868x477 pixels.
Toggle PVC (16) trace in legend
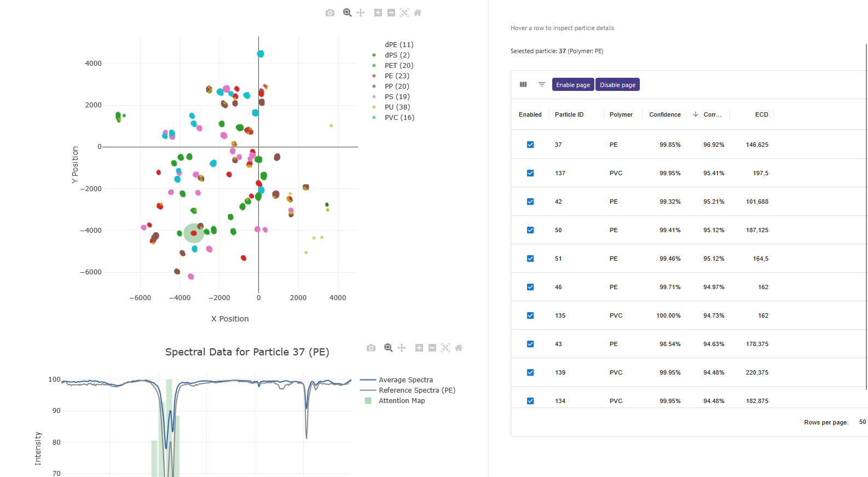[x=400, y=118]
